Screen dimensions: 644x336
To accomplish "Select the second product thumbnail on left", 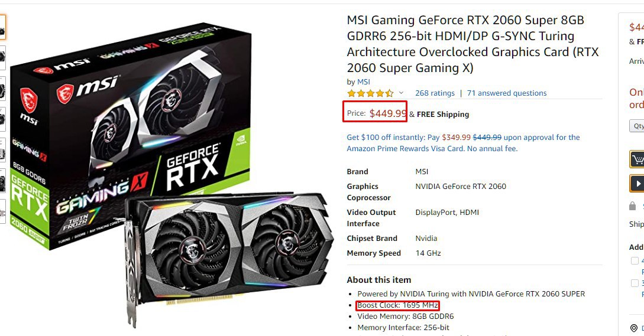I will (2, 57).
